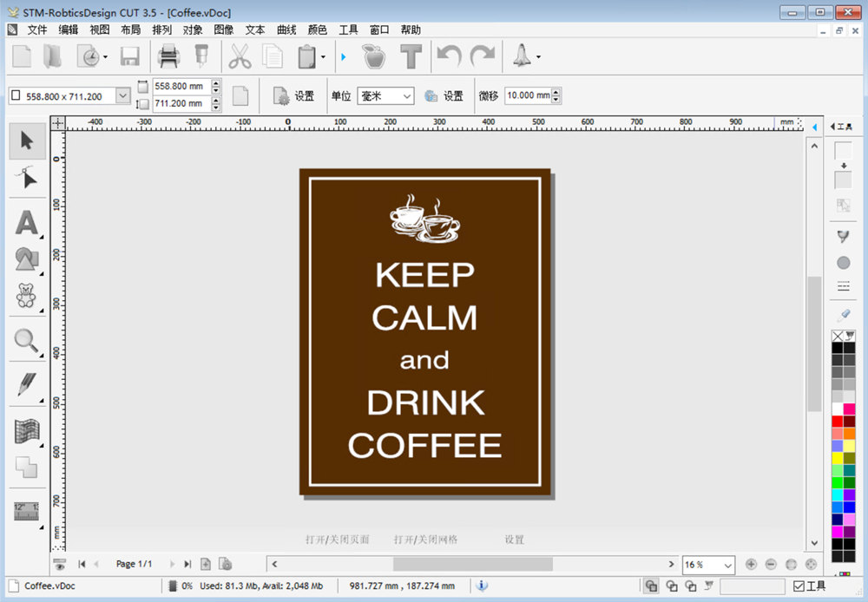
Task: Select the overlapping squares weld tool
Action: 26,467
